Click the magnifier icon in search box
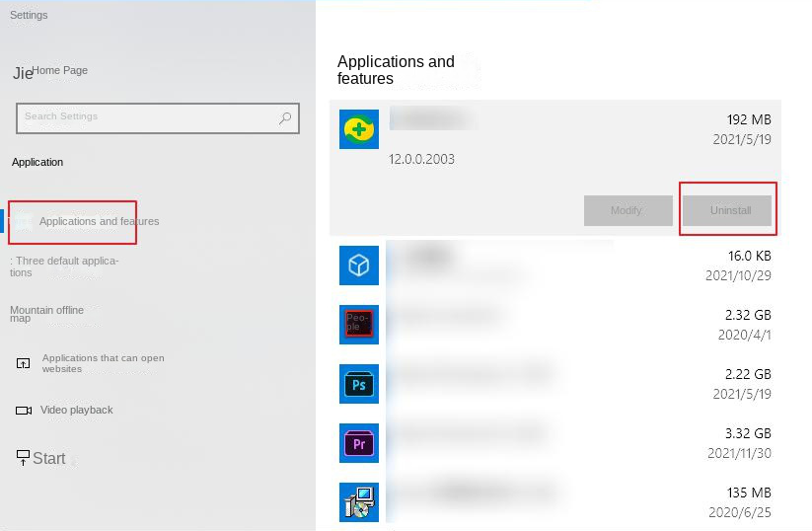Image resolution: width=812 pixels, height=531 pixels. click(285, 118)
